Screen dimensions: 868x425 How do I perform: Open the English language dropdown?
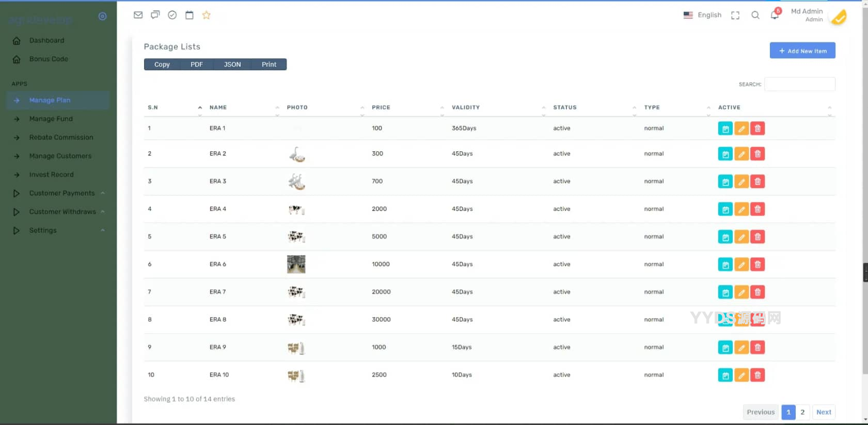point(702,15)
